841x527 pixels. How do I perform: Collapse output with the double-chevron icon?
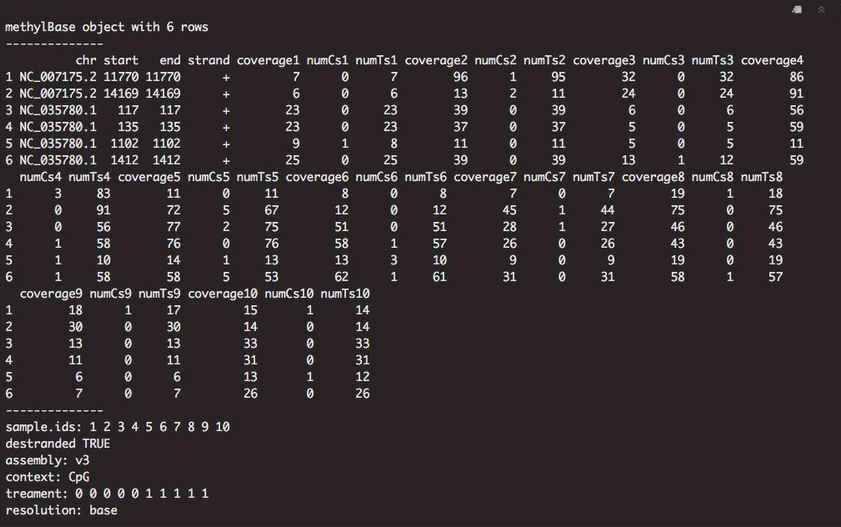click(821, 10)
